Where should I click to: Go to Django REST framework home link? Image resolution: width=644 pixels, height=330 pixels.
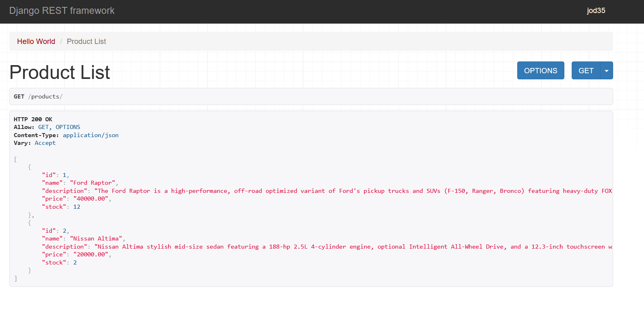pos(62,11)
